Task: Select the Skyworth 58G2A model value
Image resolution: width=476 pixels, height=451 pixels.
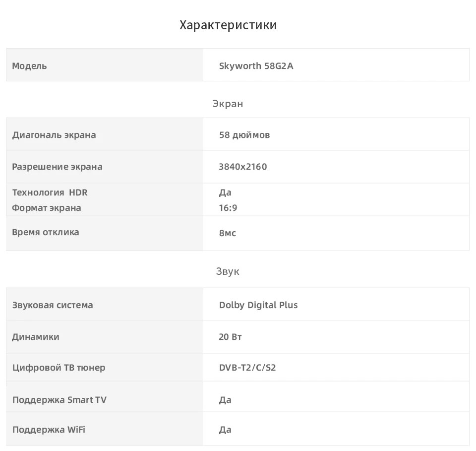Action: (256, 66)
